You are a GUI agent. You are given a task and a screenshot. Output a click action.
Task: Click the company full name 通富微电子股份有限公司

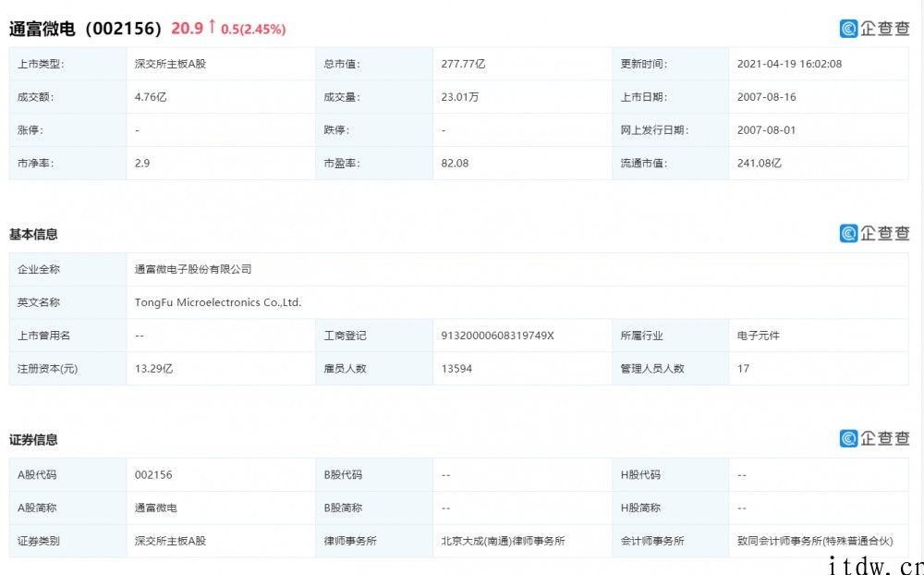click(x=193, y=269)
